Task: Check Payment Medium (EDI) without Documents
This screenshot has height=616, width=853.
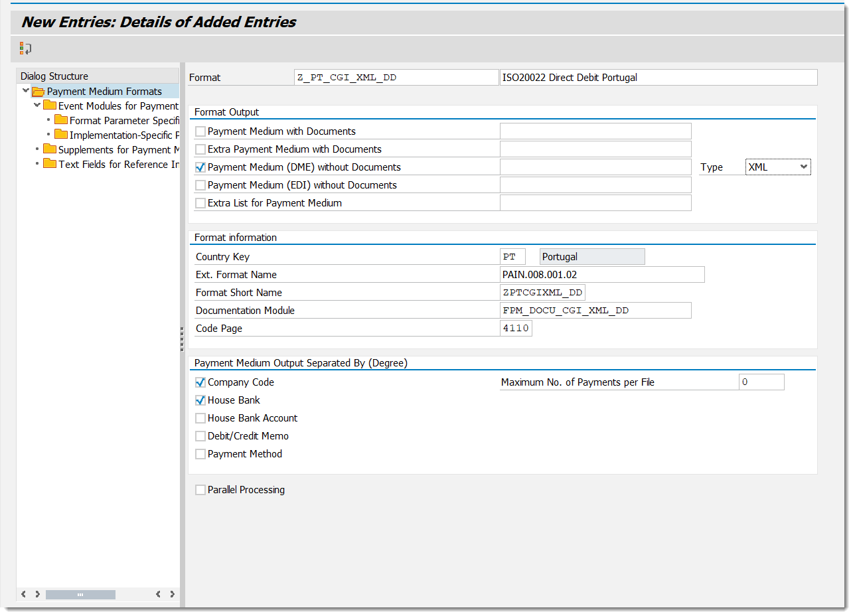Action: [x=200, y=185]
